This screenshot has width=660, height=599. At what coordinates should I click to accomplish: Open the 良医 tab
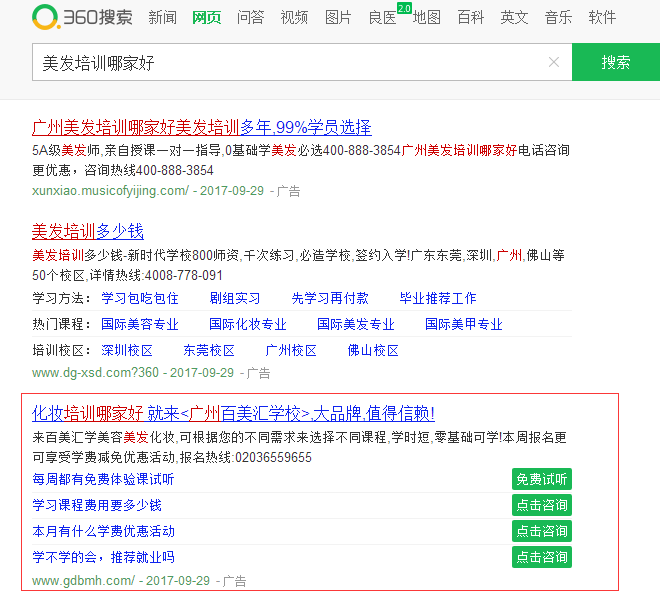382,18
